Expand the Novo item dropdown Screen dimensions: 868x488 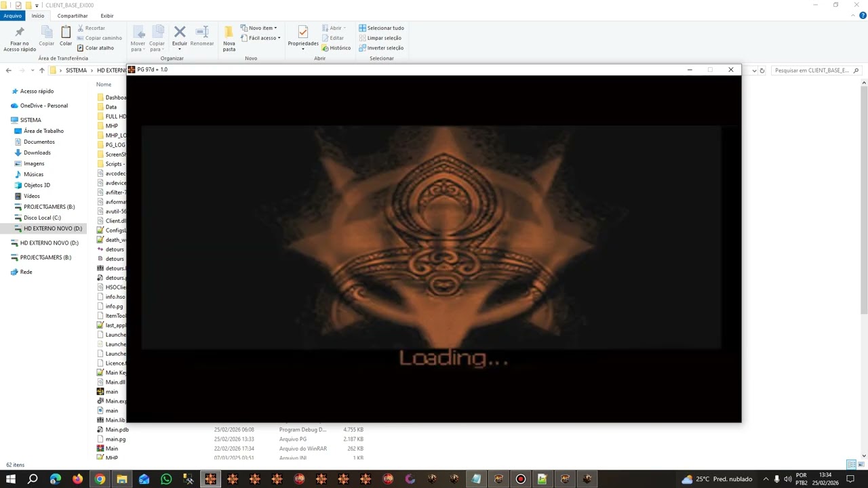pyautogui.click(x=259, y=28)
